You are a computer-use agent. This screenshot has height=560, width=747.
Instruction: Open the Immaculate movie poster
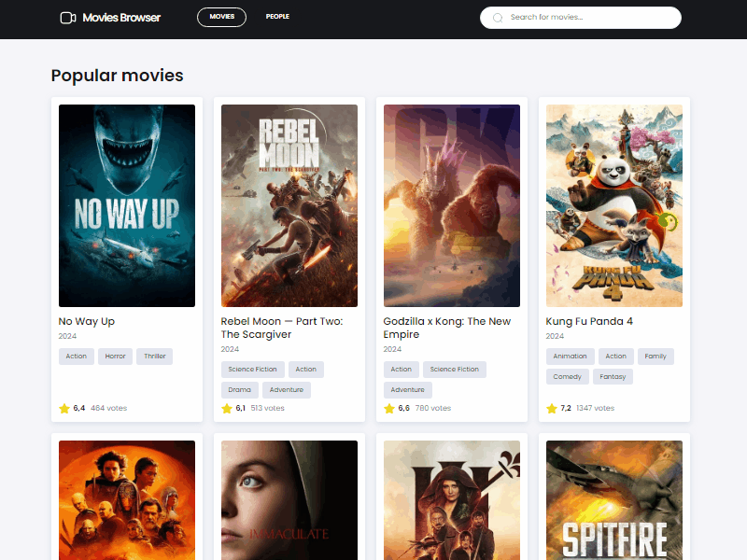click(289, 500)
